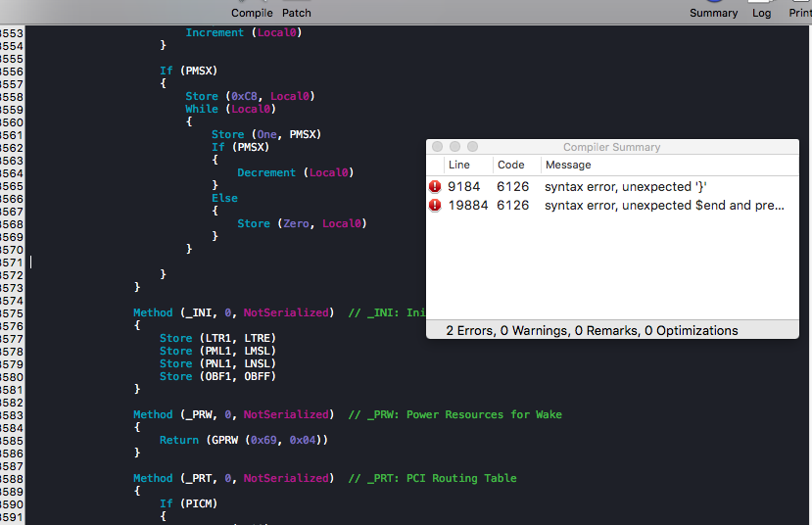Minimize the Compiler Summary window
The height and width of the screenshot is (525, 812).
(x=454, y=147)
